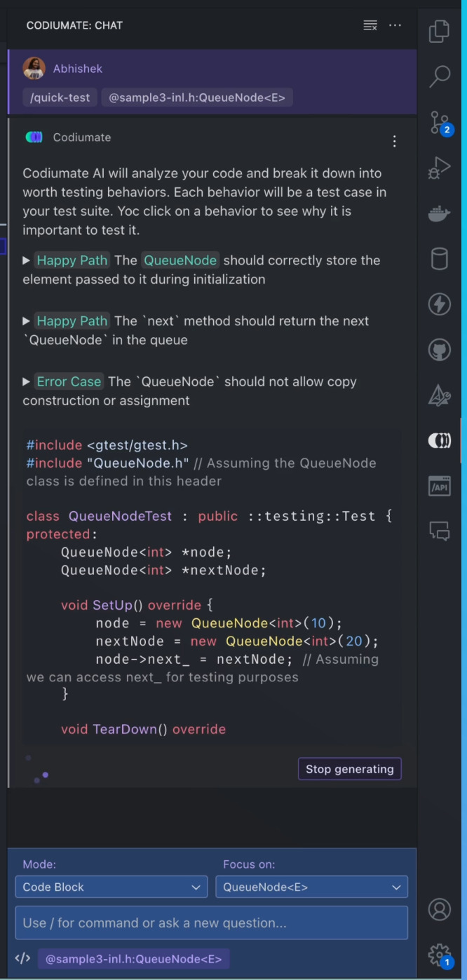Open the Run and Debug icon
This screenshot has height=980, width=467.
[439, 168]
